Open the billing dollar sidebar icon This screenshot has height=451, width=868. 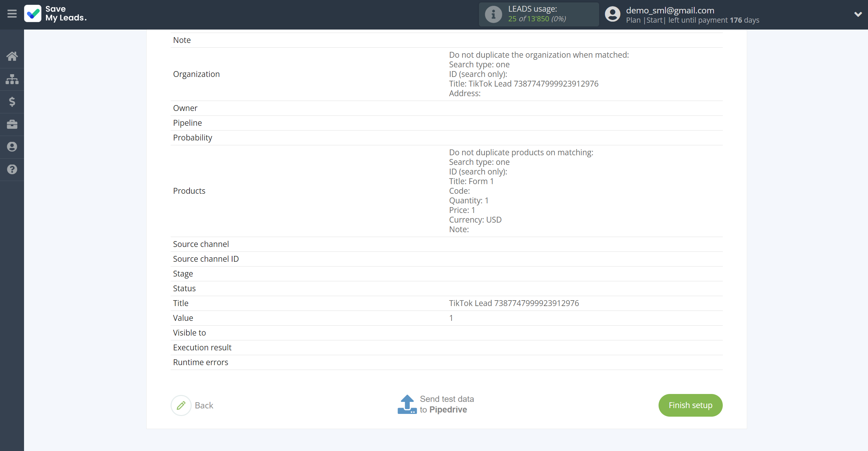click(12, 102)
